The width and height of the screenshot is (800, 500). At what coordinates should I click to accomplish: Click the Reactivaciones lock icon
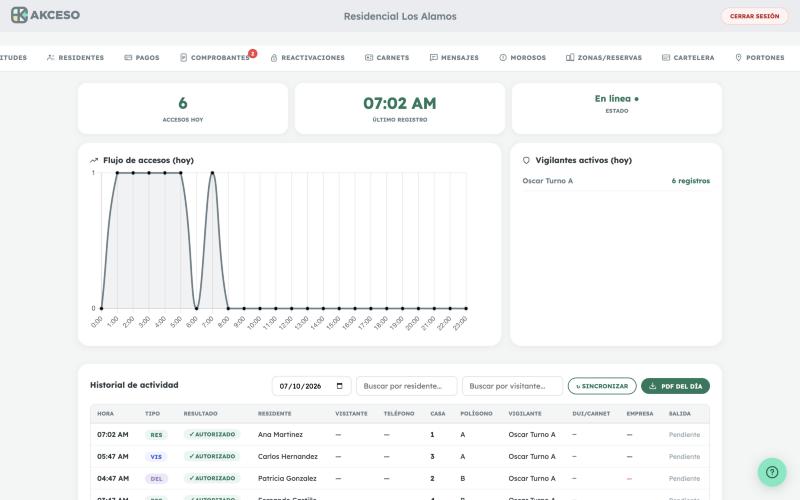(x=274, y=58)
